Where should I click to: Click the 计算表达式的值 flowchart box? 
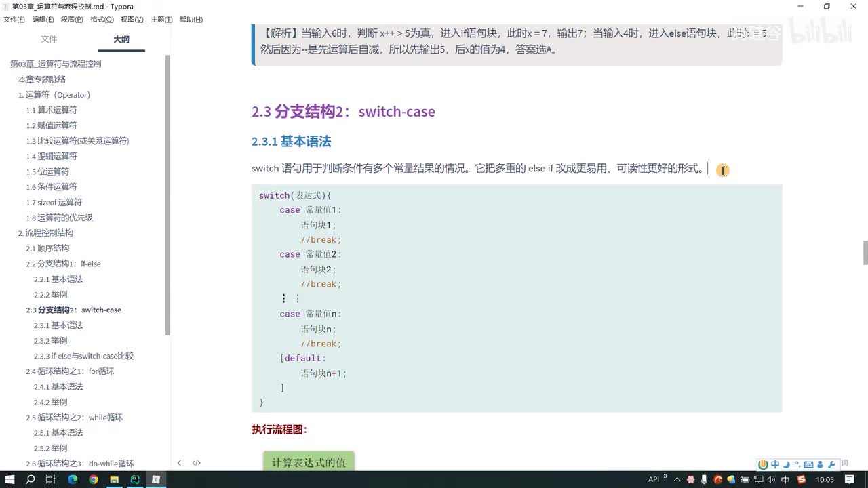[x=309, y=462]
